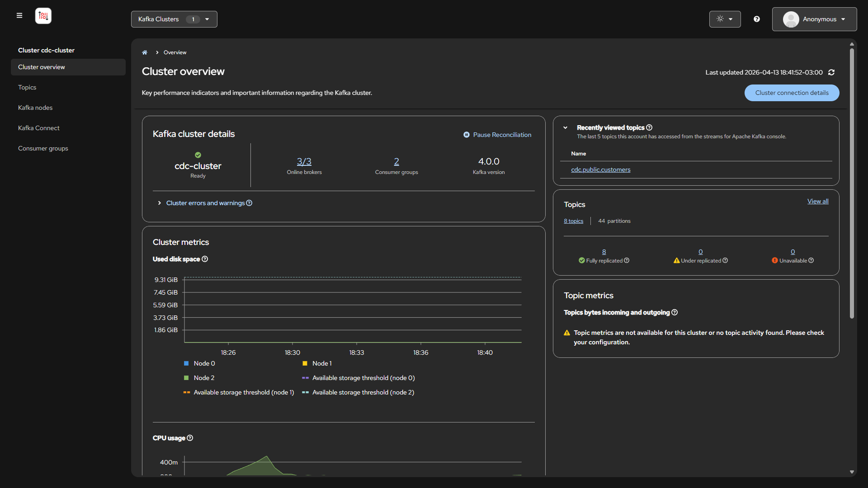Screen dimensions: 868x488
Task: Collapse the Recently viewed topics section
Action: [565, 127]
